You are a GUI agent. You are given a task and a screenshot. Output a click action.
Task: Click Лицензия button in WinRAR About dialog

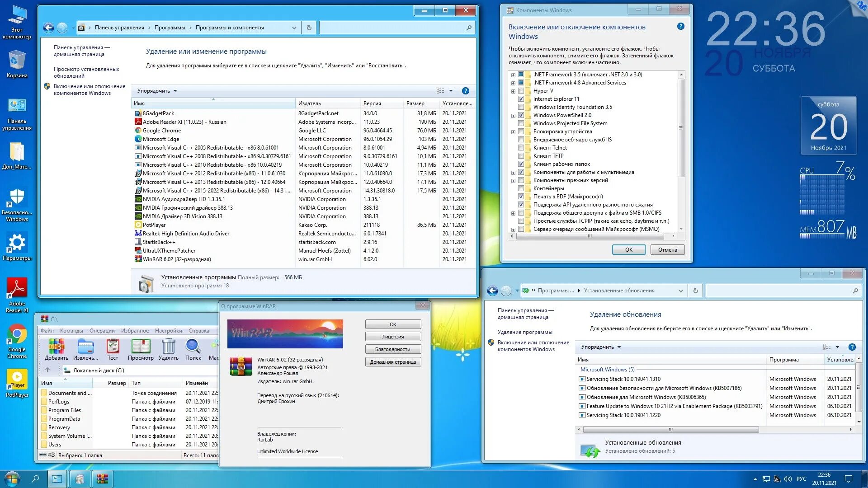pos(393,337)
